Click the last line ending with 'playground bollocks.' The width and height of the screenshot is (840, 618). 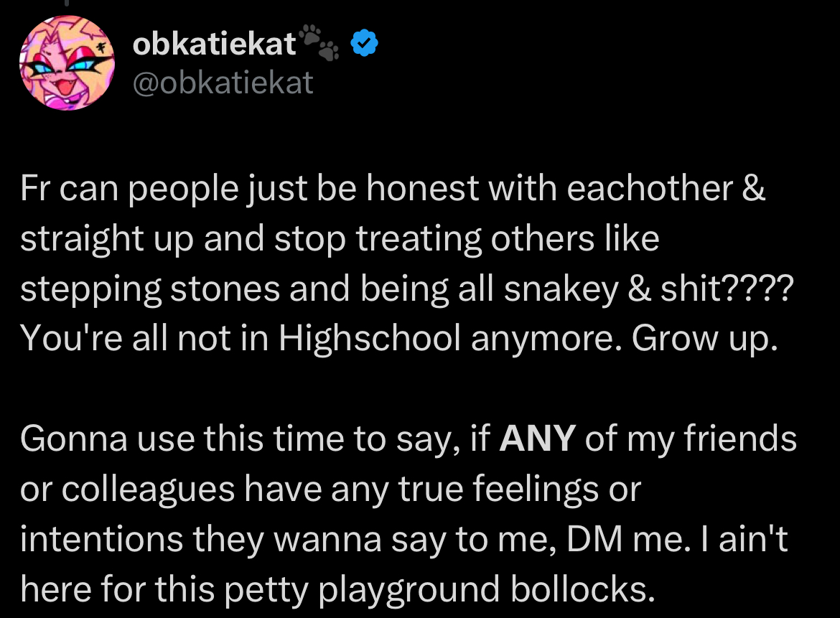pos(337,589)
